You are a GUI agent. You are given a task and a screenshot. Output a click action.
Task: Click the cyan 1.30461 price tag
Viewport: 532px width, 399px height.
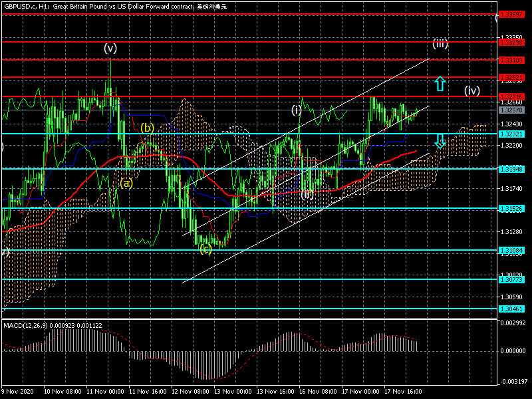[511, 309]
